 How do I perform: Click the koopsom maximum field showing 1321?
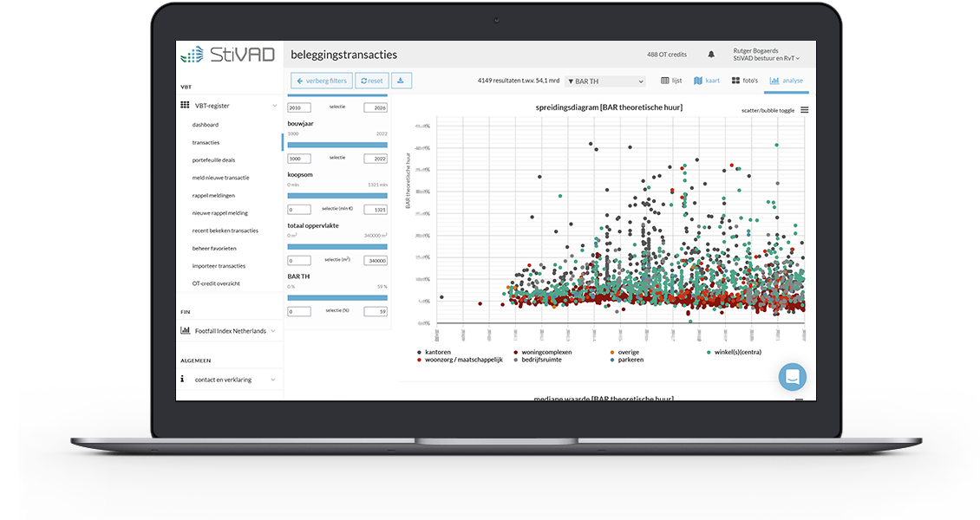pos(376,210)
